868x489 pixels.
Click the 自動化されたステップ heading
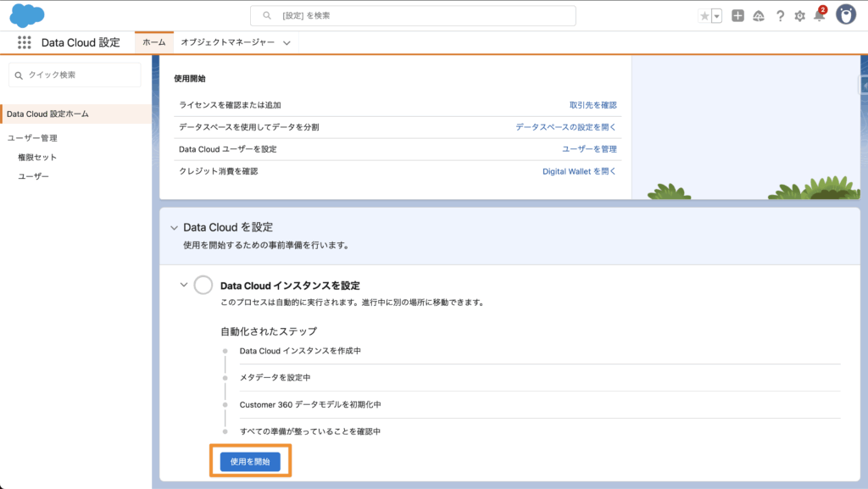[269, 331]
